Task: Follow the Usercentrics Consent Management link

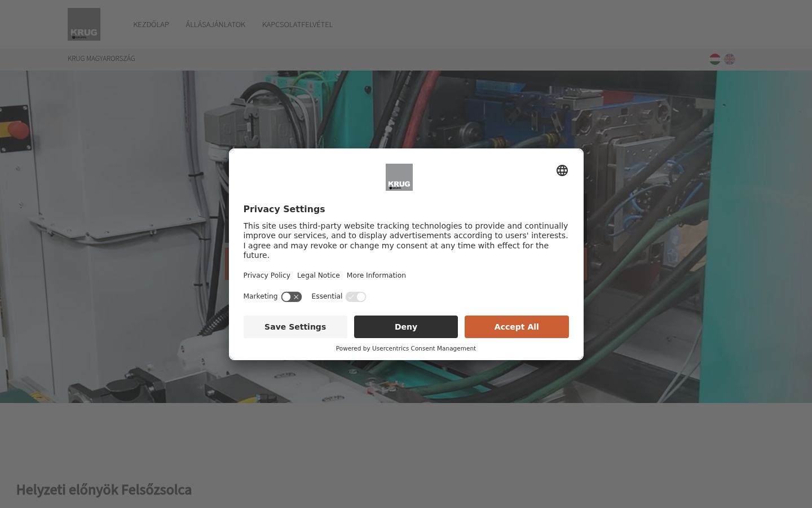Action: click(x=424, y=348)
